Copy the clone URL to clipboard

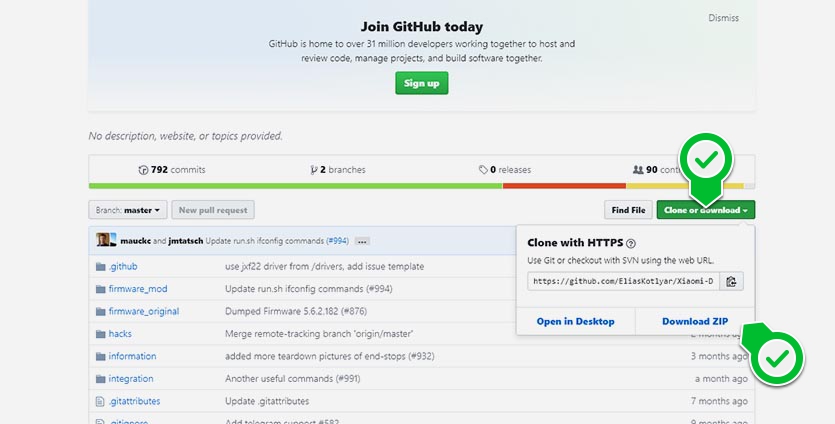[x=732, y=282]
